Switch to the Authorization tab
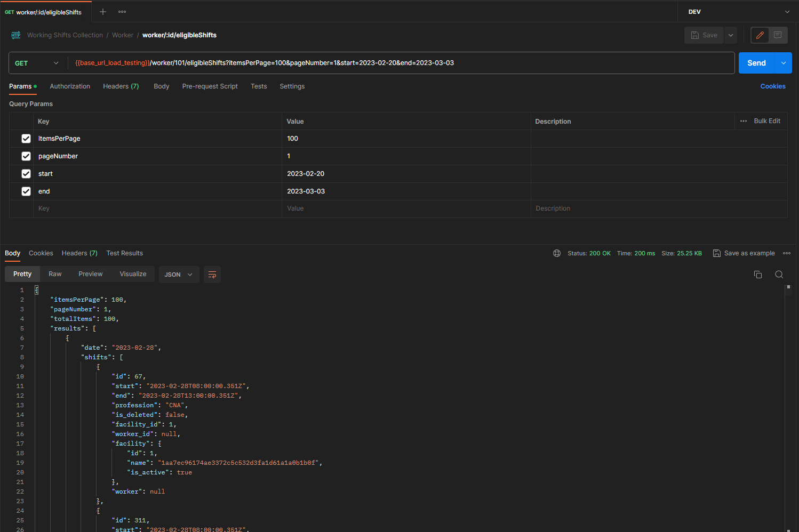Viewport: 799px width, 532px height. [x=70, y=86]
